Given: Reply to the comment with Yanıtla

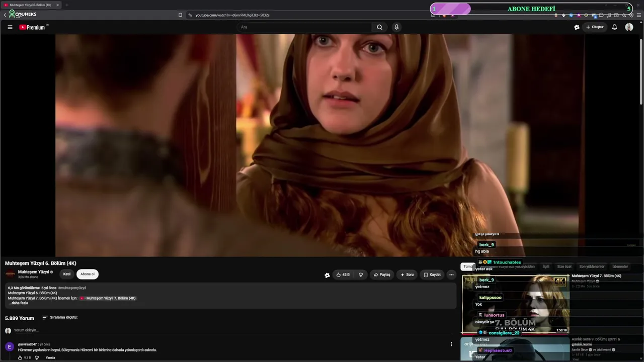Looking at the screenshot, I should click(x=50, y=358).
